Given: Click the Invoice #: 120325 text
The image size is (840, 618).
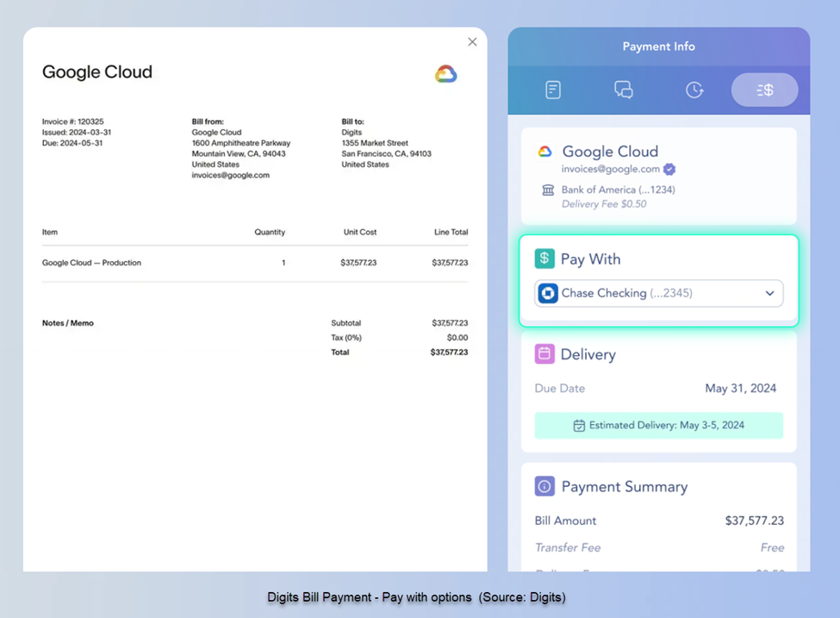Looking at the screenshot, I should click(73, 122).
